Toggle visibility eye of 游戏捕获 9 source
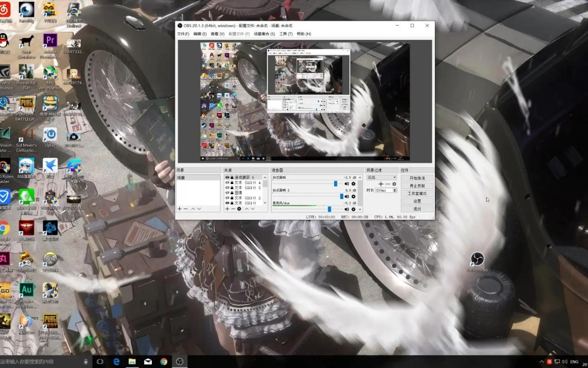This screenshot has width=588, height=368. tap(227, 177)
